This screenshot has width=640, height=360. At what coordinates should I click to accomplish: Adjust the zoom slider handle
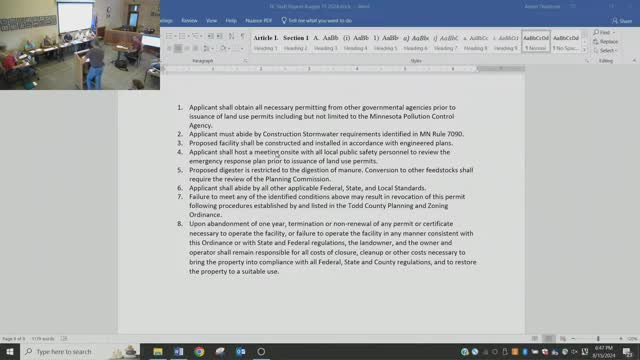click(598, 338)
